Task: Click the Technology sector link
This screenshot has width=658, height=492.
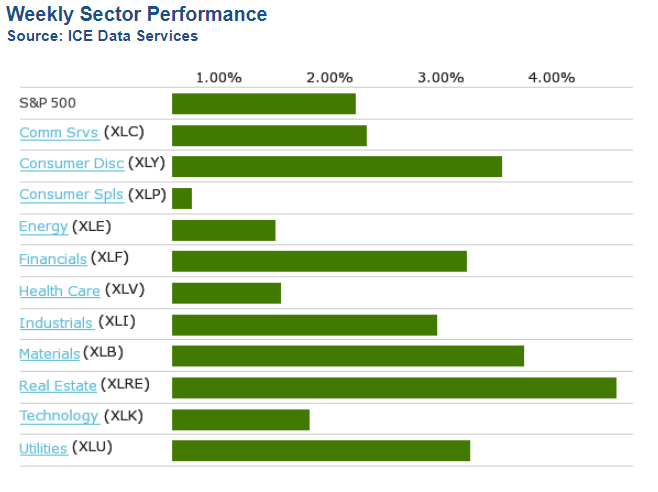Action: [59, 416]
